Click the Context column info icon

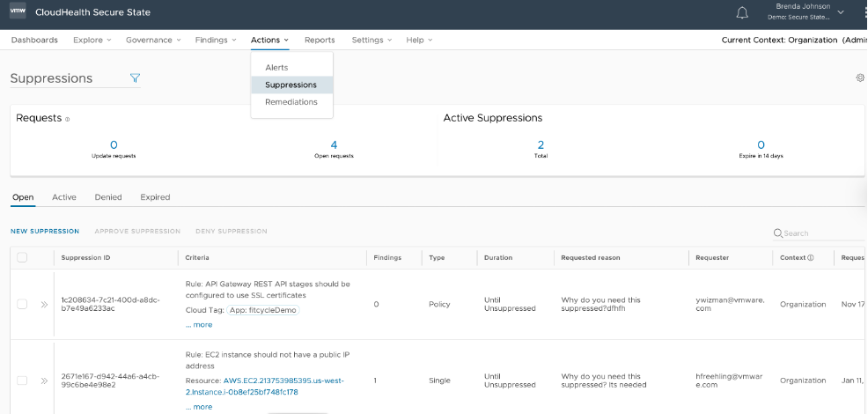coord(810,258)
